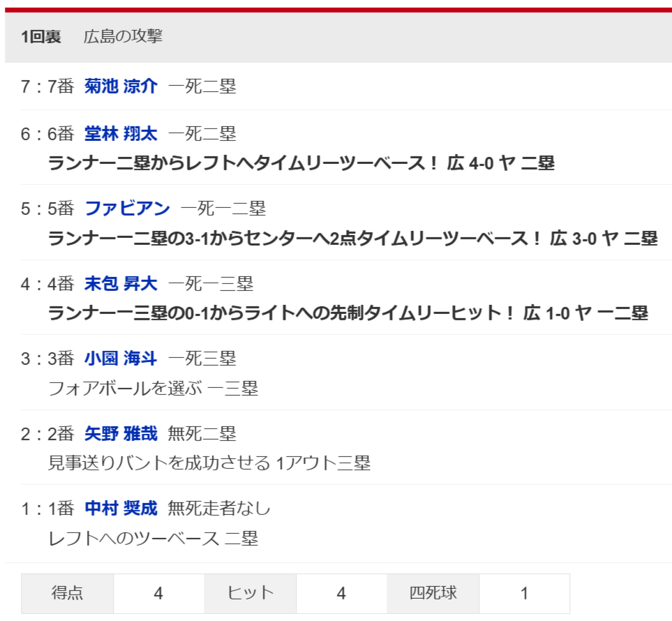
Task: Click the value cell next to ヒット
Action: pos(341,594)
